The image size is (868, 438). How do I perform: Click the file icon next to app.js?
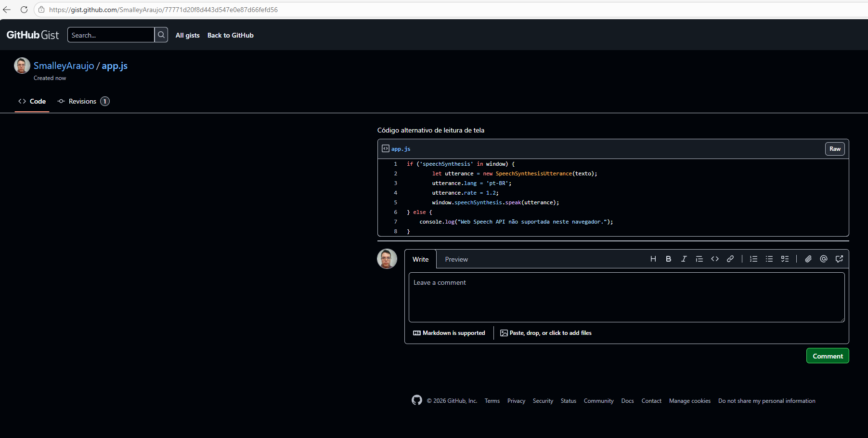pos(386,149)
